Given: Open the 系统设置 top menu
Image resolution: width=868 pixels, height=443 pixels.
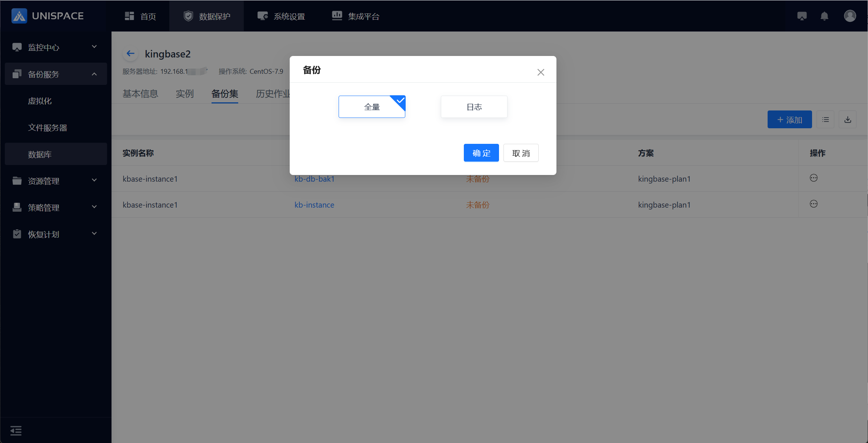Looking at the screenshot, I should 282,16.
